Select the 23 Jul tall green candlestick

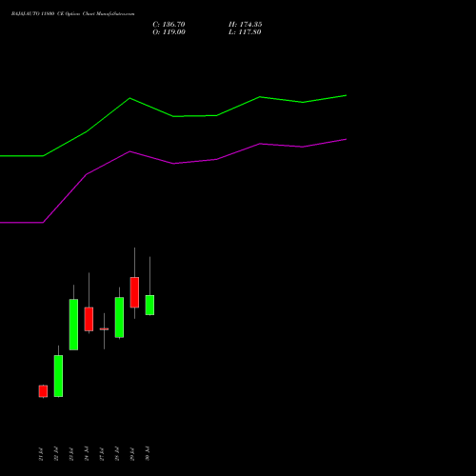tap(73, 325)
